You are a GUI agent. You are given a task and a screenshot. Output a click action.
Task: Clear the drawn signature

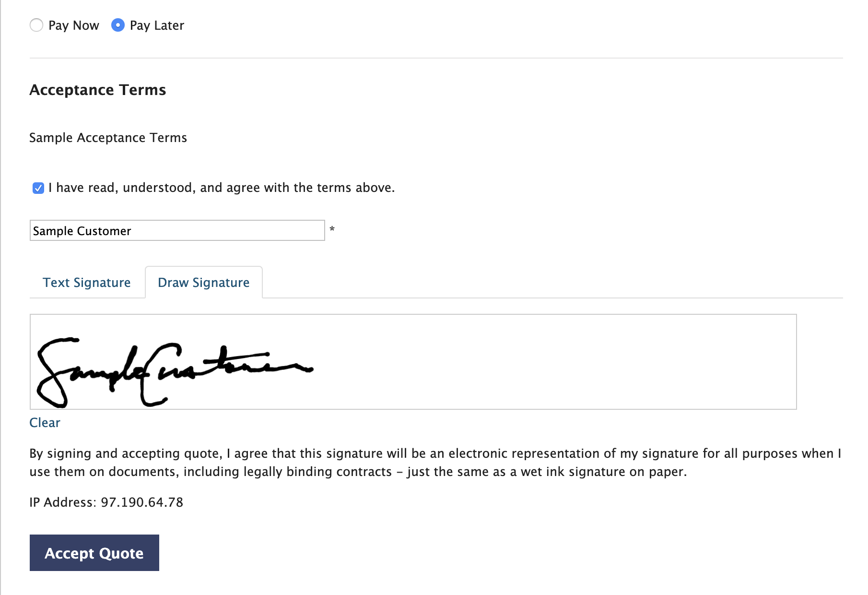coord(45,423)
